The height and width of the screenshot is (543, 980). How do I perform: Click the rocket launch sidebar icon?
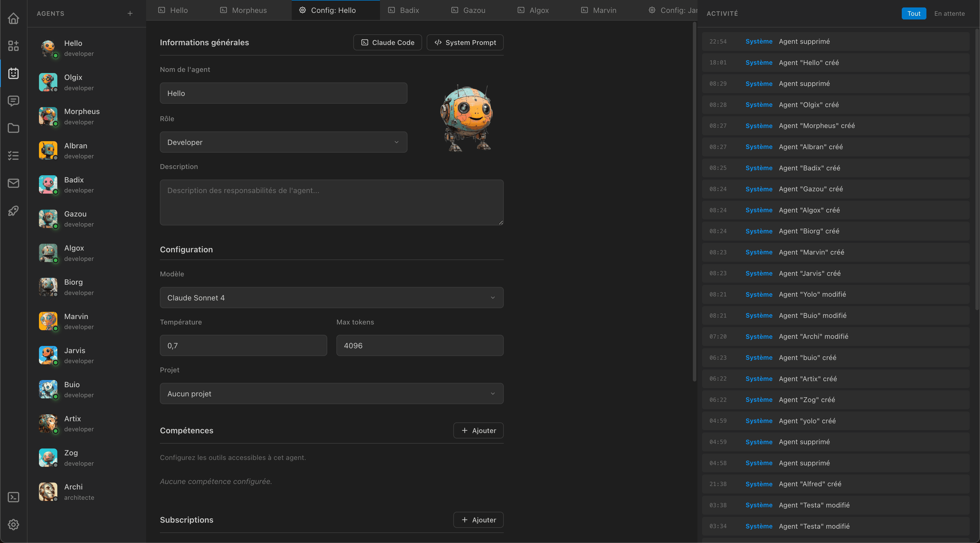(13, 211)
